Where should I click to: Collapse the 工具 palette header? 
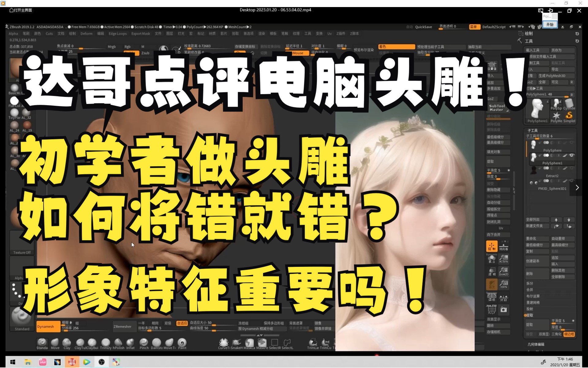529,41
